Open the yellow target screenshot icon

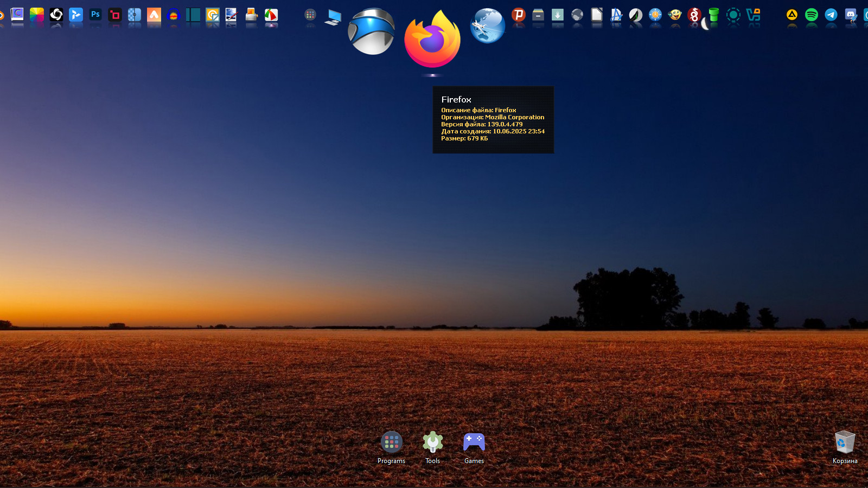click(213, 15)
